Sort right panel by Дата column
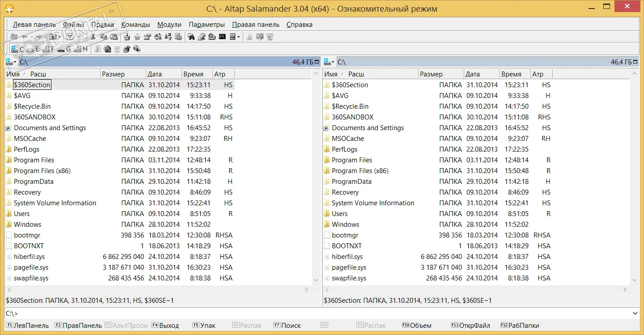Screen dimensions: 644x335 pos(481,74)
